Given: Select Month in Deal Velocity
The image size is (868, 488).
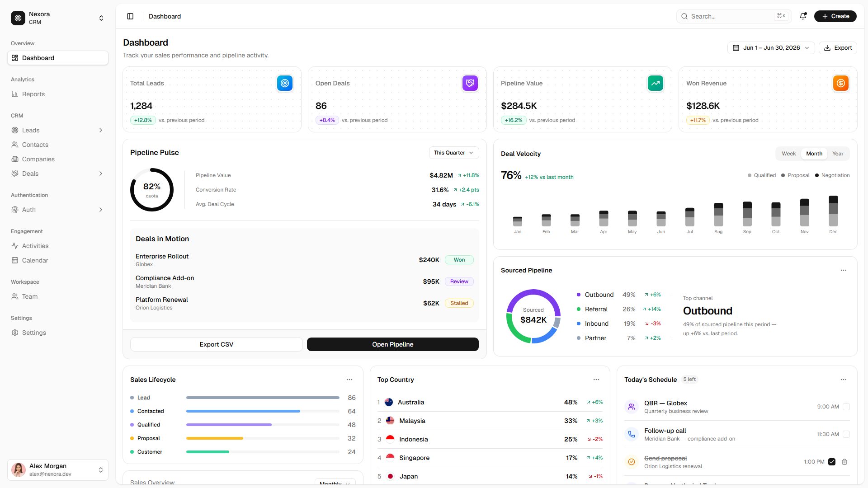Looking at the screenshot, I should point(814,154).
